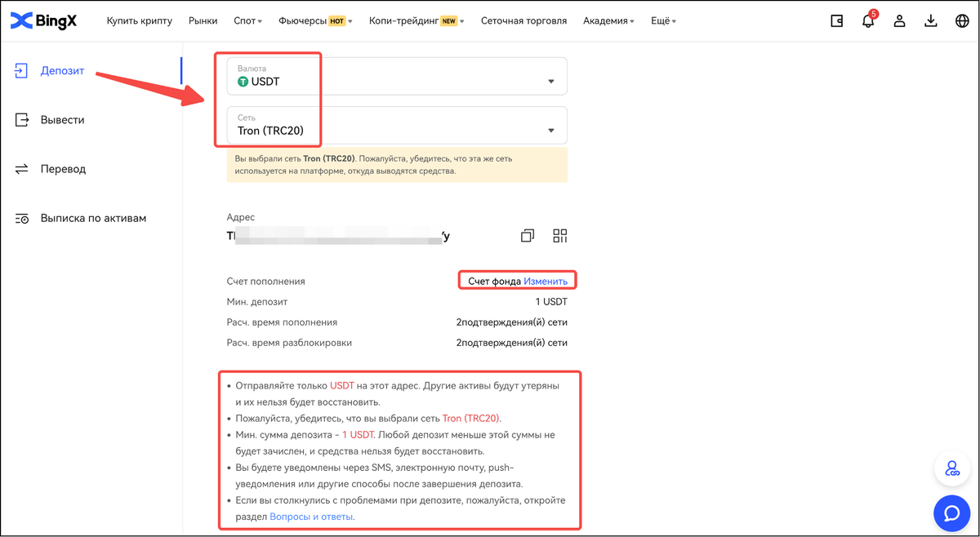Open the Перевод transfer icon

(x=20, y=168)
